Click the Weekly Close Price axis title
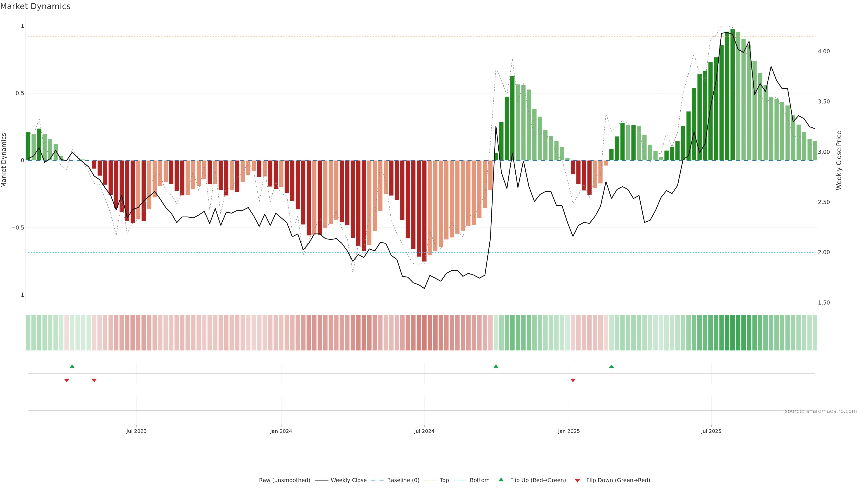 (839, 160)
